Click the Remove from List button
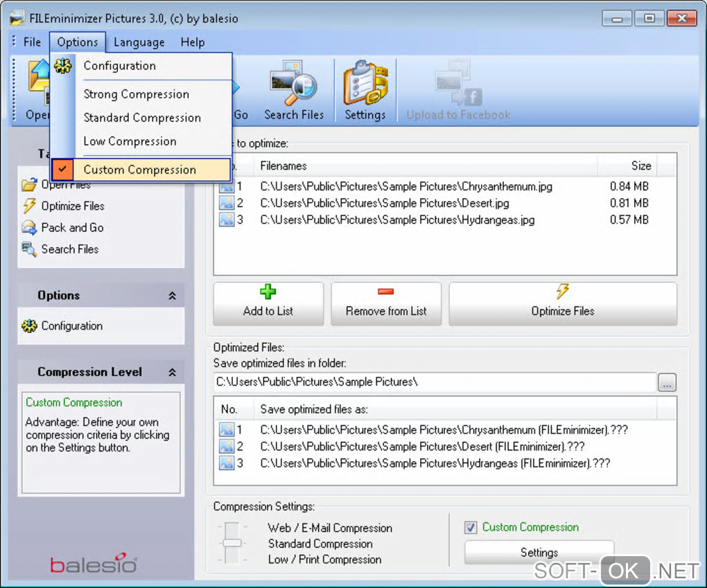 point(386,303)
